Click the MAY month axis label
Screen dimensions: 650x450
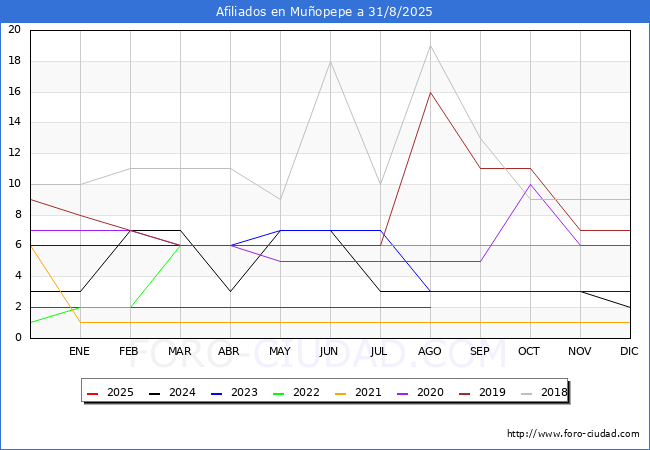(280, 352)
